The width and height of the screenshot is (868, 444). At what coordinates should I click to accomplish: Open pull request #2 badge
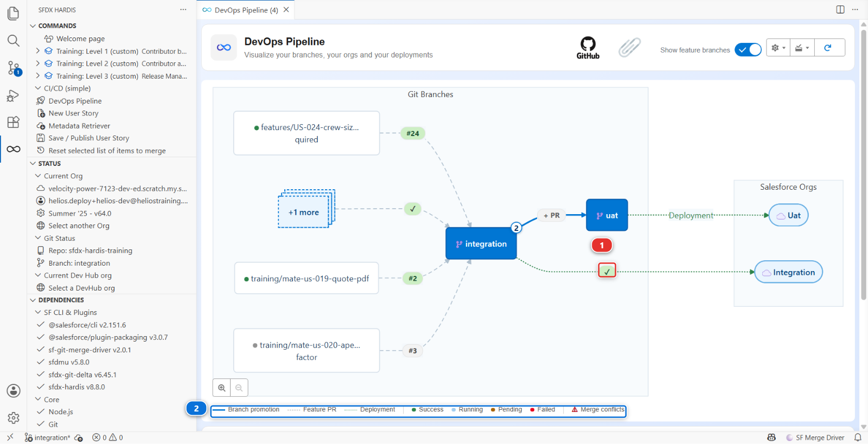413,278
